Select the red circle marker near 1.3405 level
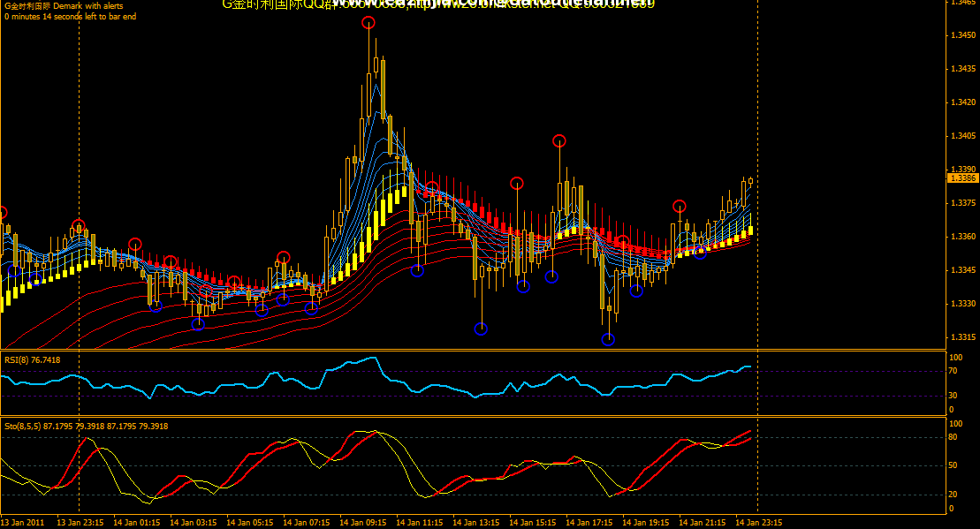The width and height of the screenshot is (980, 529). [558, 140]
